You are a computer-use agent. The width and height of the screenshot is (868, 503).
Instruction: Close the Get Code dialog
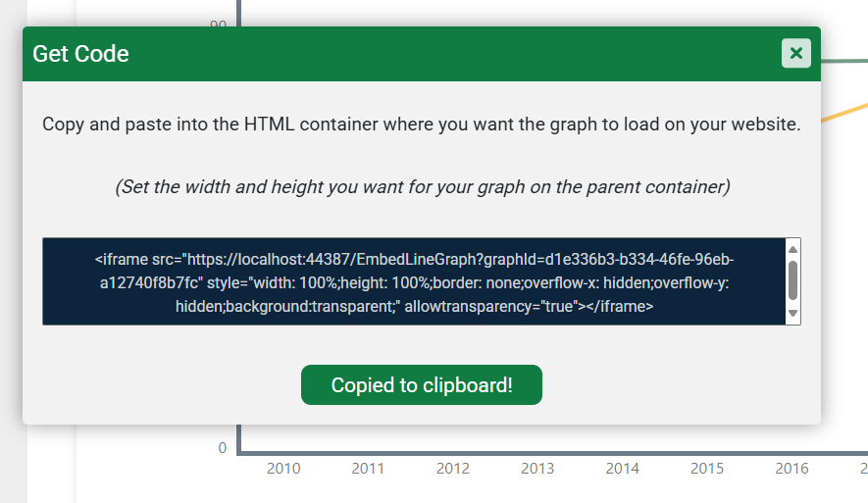795,53
